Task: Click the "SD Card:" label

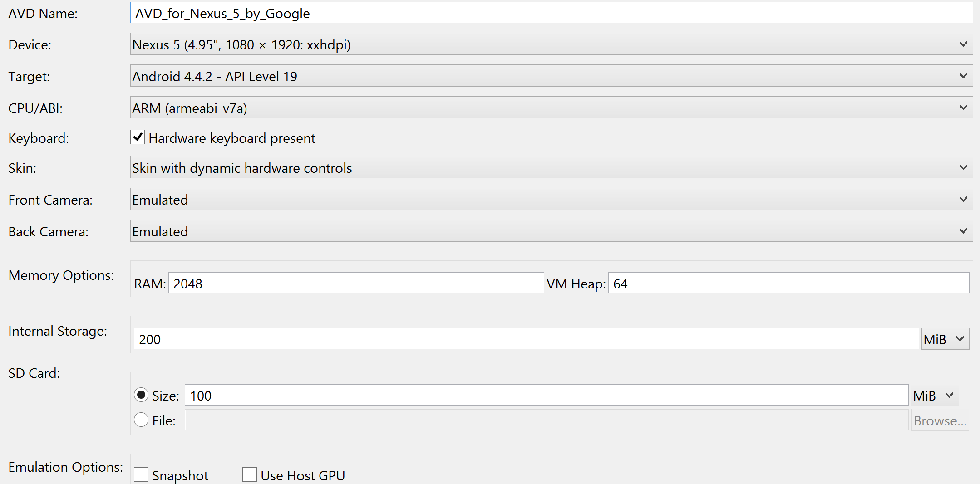Action: coord(34,373)
